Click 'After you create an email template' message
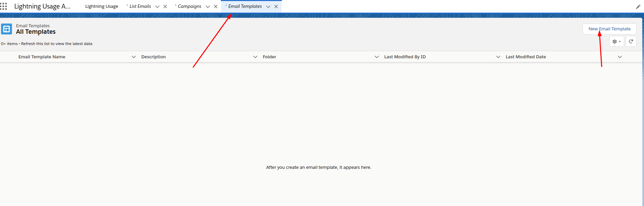644x206 pixels. [318, 167]
